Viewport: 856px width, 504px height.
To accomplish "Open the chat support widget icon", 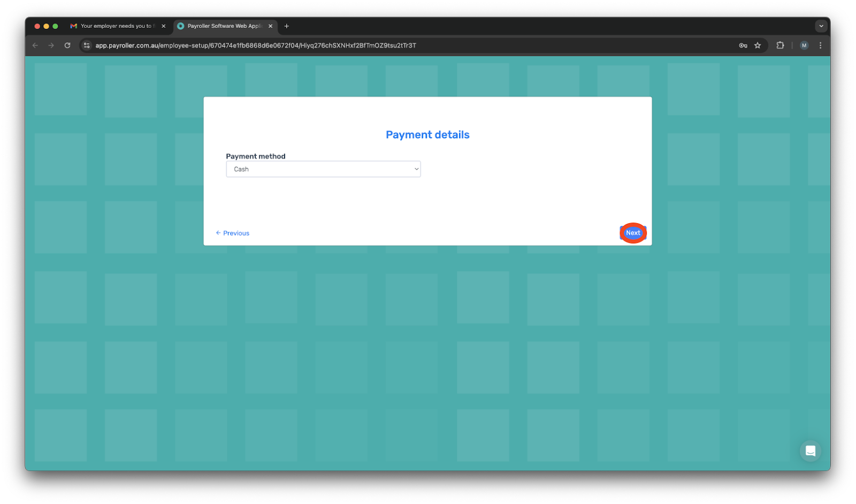I will (x=810, y=451).
